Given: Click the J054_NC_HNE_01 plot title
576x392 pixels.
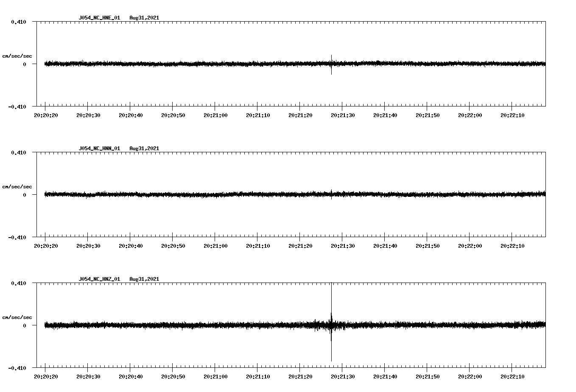Looking at the screenshot, I should pos(99,18).
